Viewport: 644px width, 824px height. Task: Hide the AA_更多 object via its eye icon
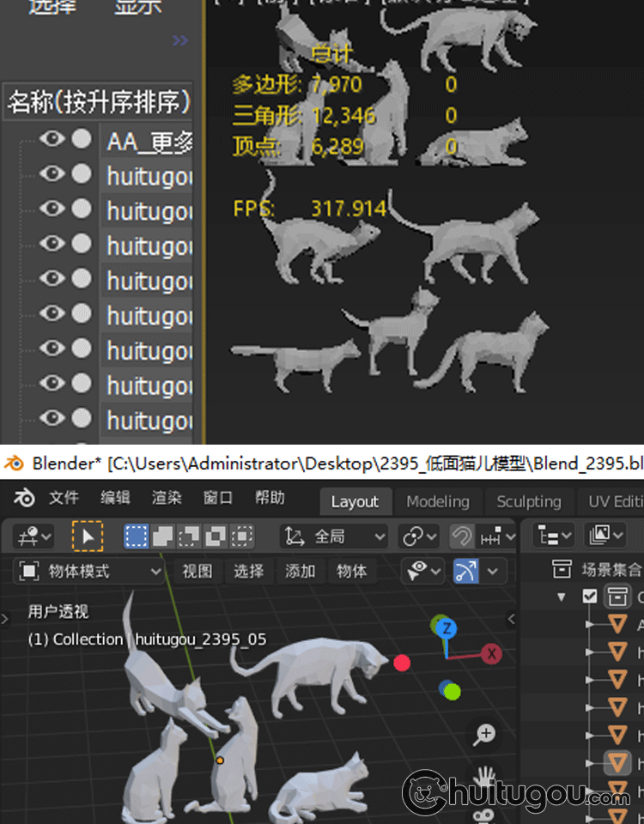(x=52, y=139)
